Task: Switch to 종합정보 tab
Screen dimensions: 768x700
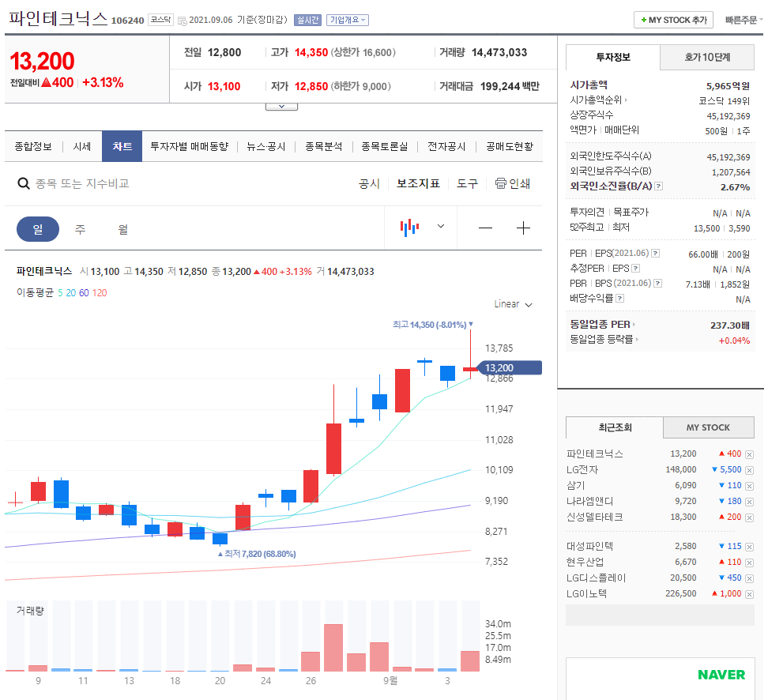Action: (33, 146)
